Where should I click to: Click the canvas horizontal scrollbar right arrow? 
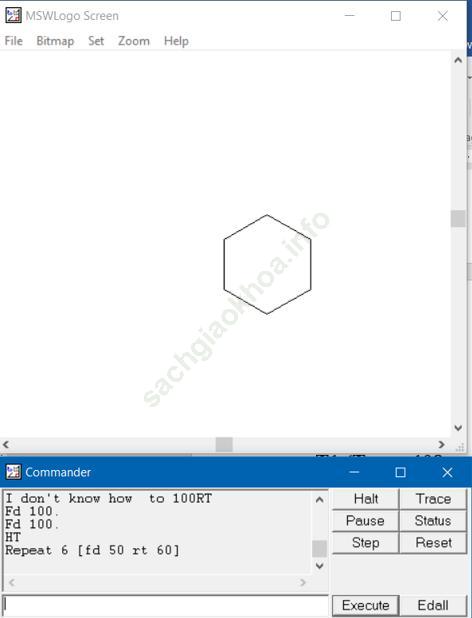click(442, 445)
